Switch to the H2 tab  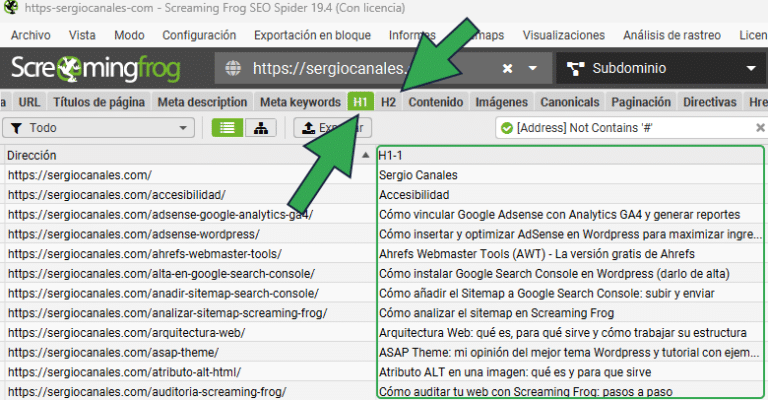tap(388, 102)
